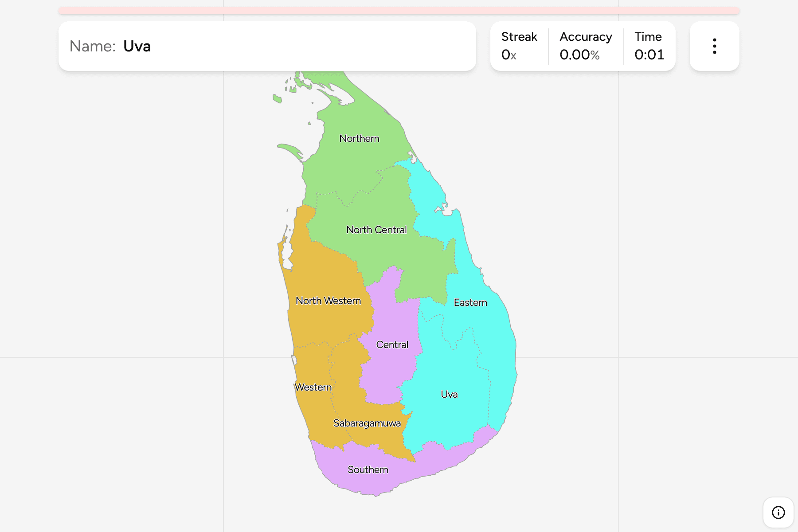This screenshot has height=532, width=798.
Task: Select the Western province label
Action: click(313, 387)
